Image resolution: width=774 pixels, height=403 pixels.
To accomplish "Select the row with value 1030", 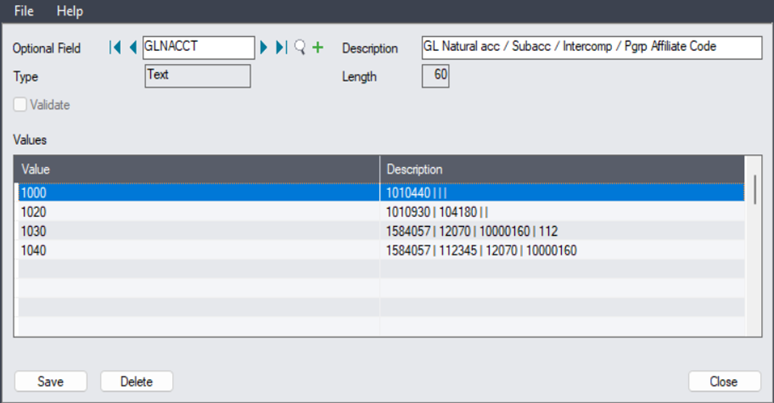I will [198, 231].
